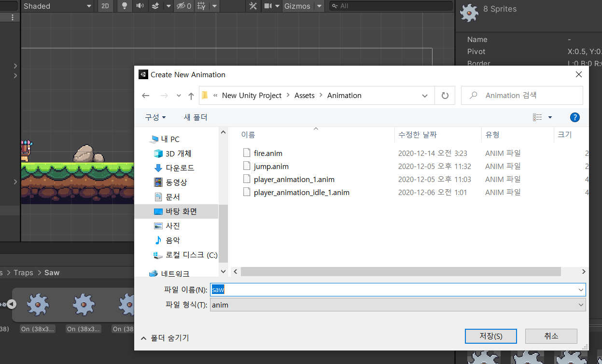Viewport: 602px width, 364px height.
Task: Open grid settings dropdown arrow
Action: [x=215, y=6]
